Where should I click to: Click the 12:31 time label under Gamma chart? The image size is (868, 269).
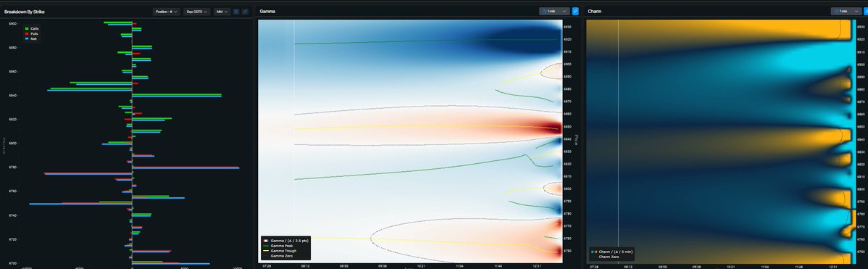point(536,266)
